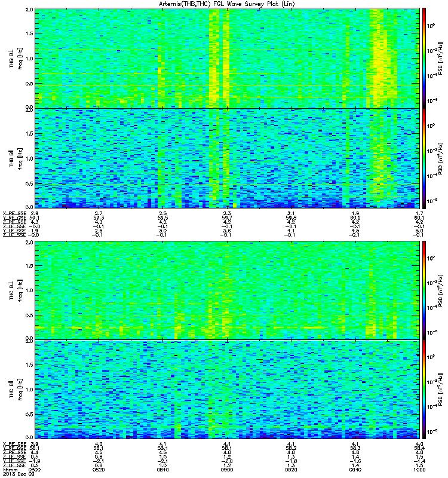The image size is (448, 478).
Task: Click the 1.0 frequency tick of the THB B∥ panel
Action: 29,158
